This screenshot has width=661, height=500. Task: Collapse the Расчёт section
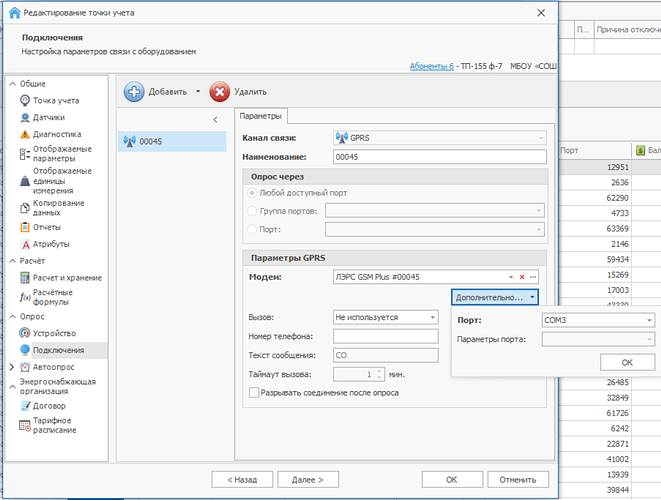[13, 261]
